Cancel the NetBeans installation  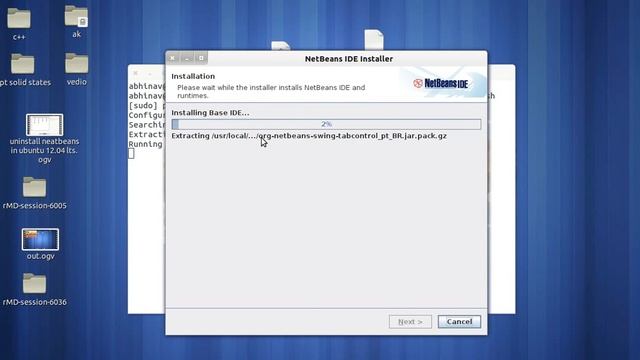pos(459,322)
